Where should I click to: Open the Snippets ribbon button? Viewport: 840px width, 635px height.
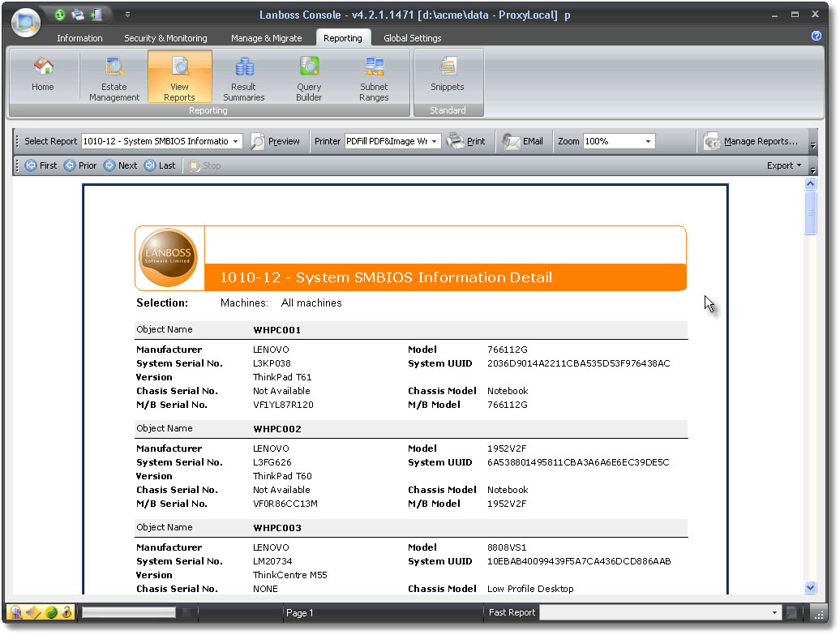pyautogui.click(x=448, y=76)
